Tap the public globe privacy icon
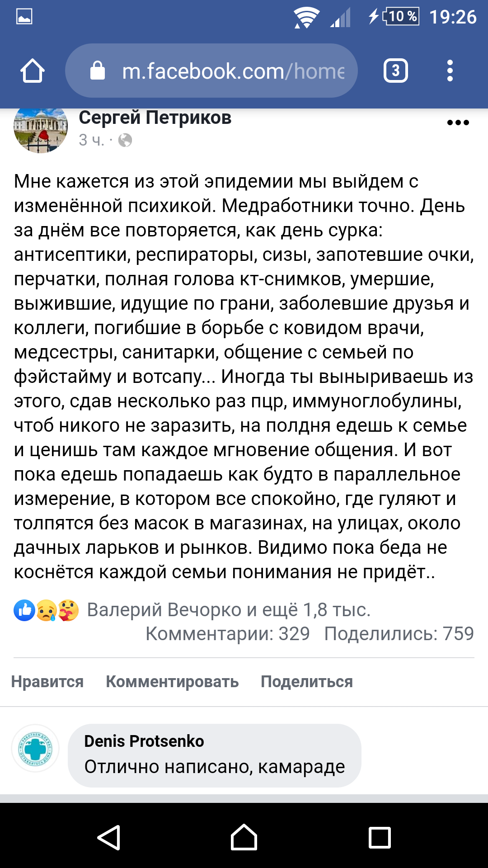The height and width of the screenshot is (868, 488). click(x=125, y=141)
